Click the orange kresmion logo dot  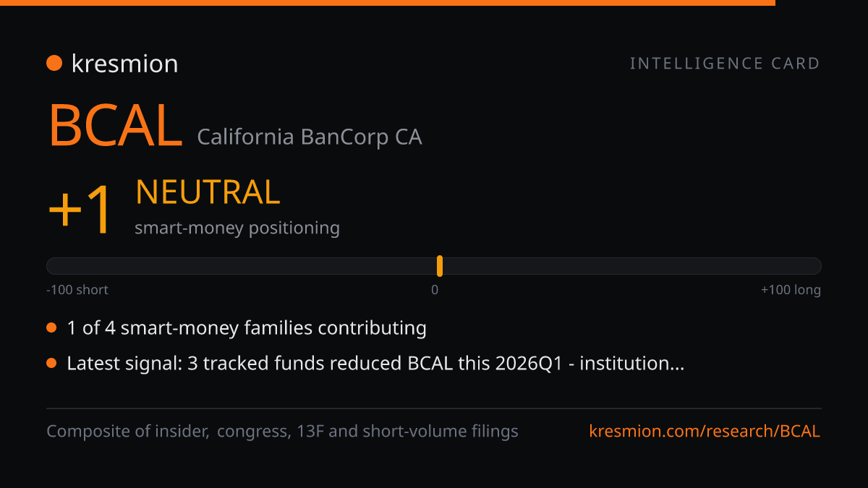(54, 64)
